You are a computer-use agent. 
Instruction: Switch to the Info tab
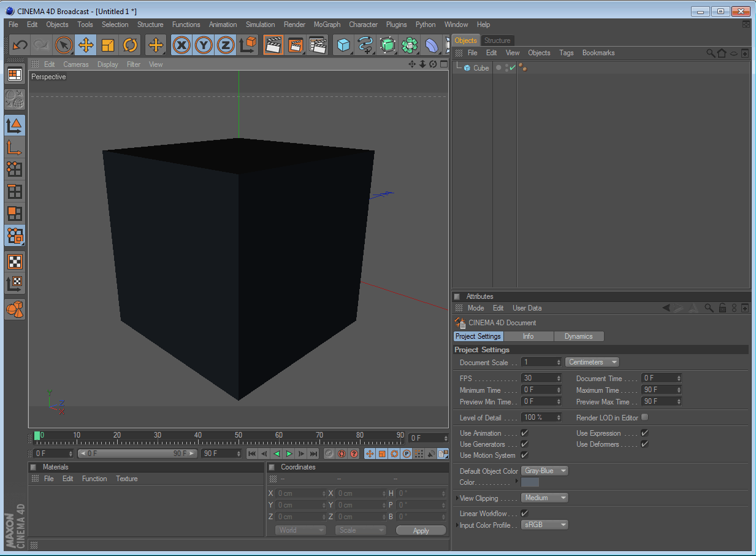tap(529, 336)
